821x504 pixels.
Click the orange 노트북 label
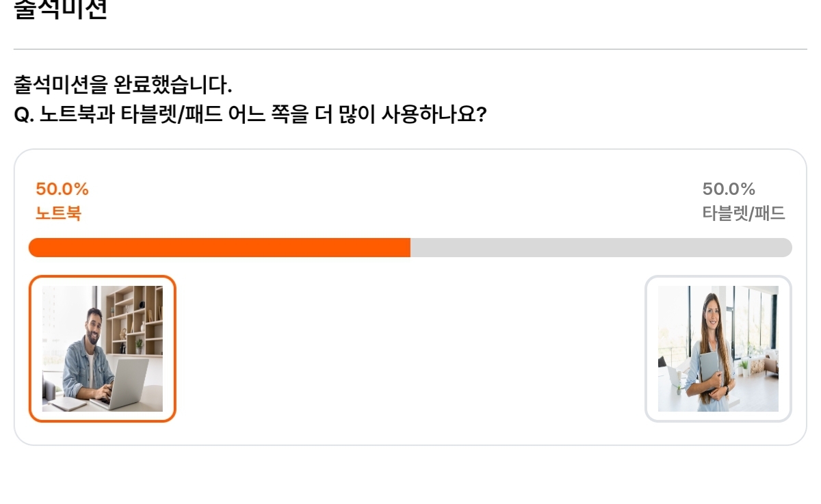pyautogui.click(x=58, y=213)
